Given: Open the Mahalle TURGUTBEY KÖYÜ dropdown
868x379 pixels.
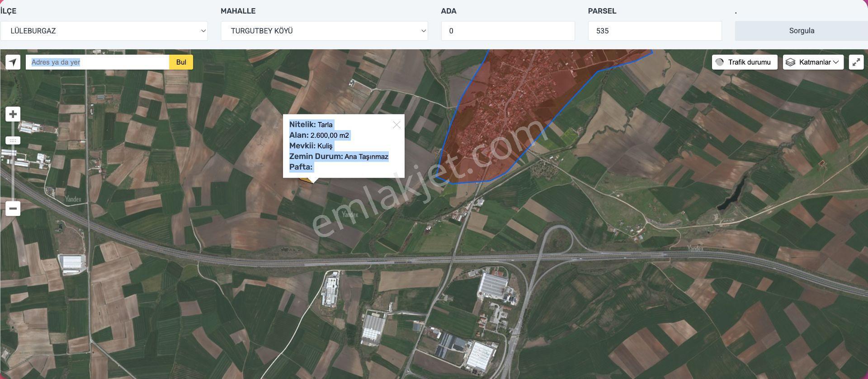Looking at the screenshot, I should click(x=325, y=31).
